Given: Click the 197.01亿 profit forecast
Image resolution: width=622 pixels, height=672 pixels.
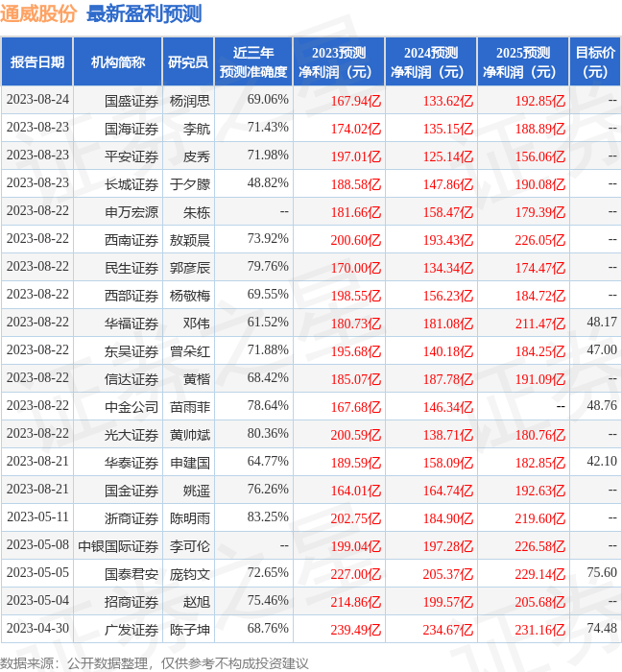Looking at the screenshot, I should [356, 156].
